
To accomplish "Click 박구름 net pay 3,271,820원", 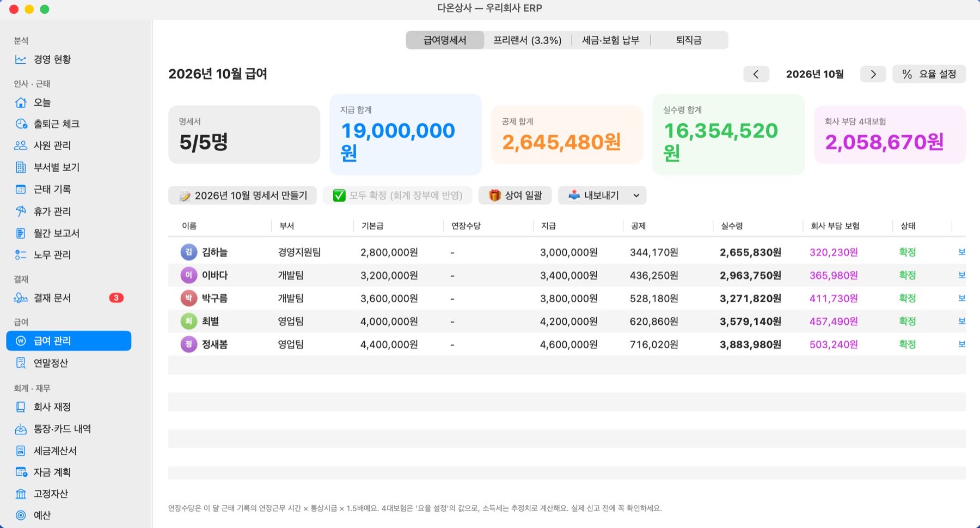I will point(750,299).
